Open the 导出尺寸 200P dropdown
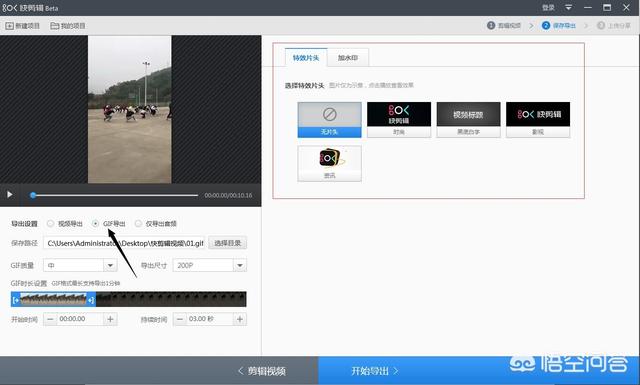The height and width of the screenshot is (385, 640). pyautogui.click(x=209, y=265)
